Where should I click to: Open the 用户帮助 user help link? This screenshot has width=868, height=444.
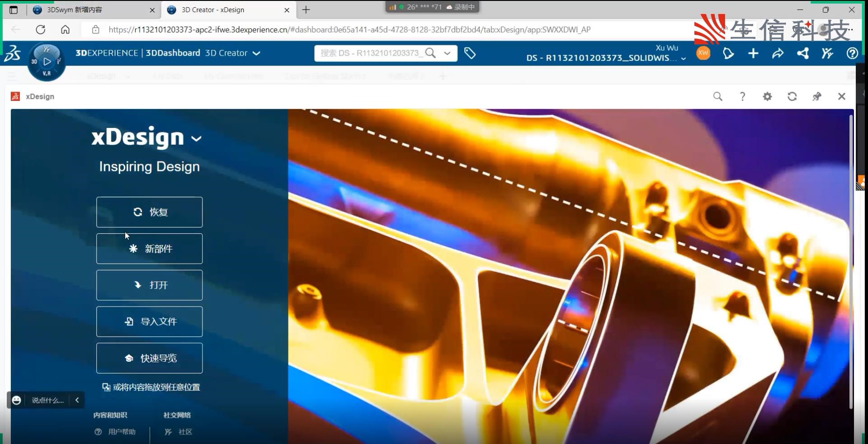point(115,432)
